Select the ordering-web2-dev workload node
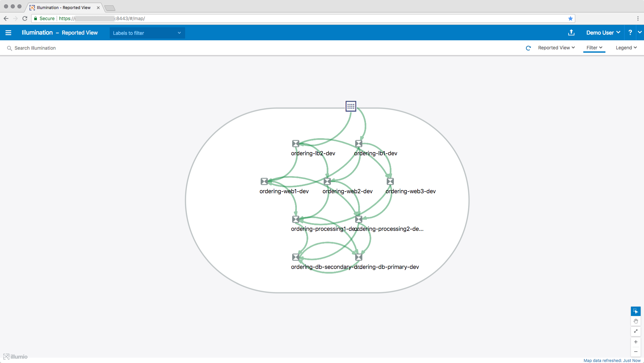The width and height of the screenshot is (644, 363). pos(327,182)
